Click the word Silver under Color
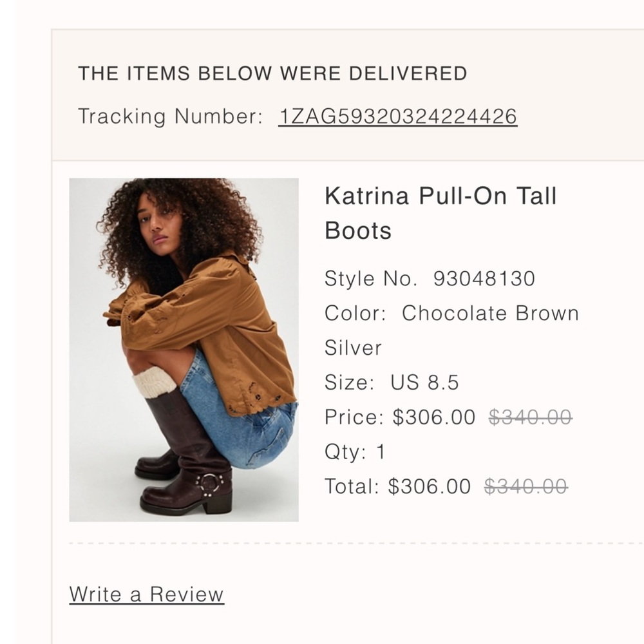The image size is (644, 644). click(352, 346)
